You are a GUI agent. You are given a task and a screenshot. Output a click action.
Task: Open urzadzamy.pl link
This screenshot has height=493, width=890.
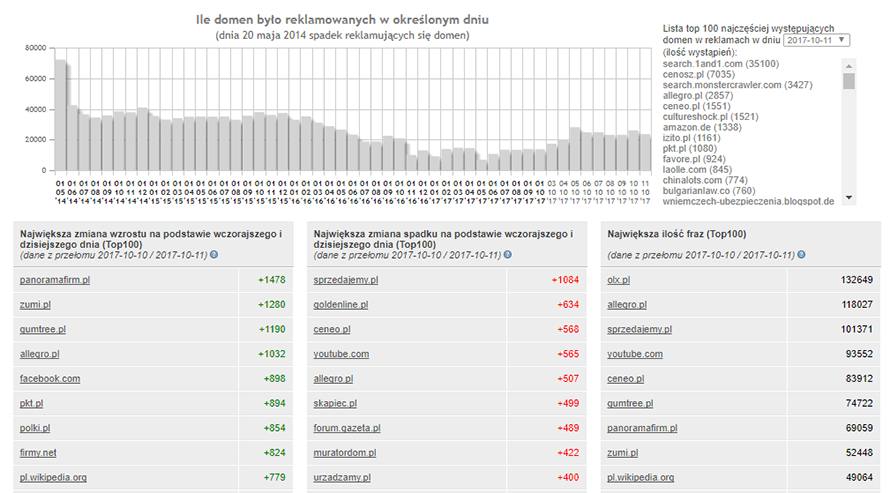click(x=342, y=477)
